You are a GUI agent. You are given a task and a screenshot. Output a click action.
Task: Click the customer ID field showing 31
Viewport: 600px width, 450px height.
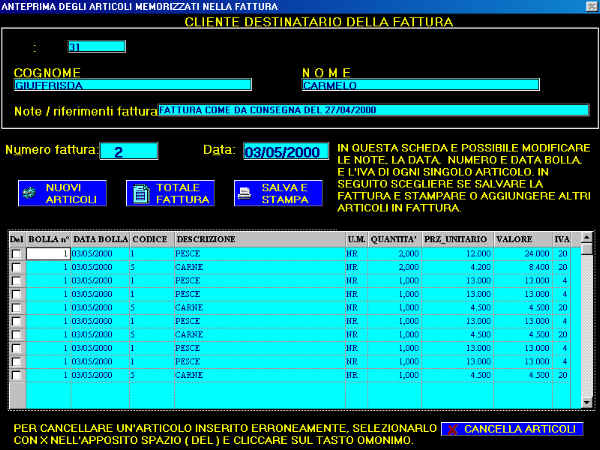(x=96, y=46)
